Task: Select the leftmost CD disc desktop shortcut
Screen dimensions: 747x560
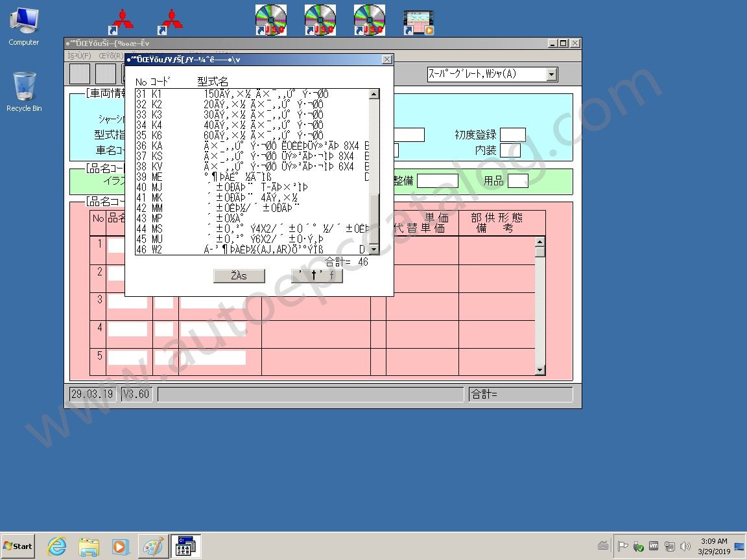Action: (270, 20)
